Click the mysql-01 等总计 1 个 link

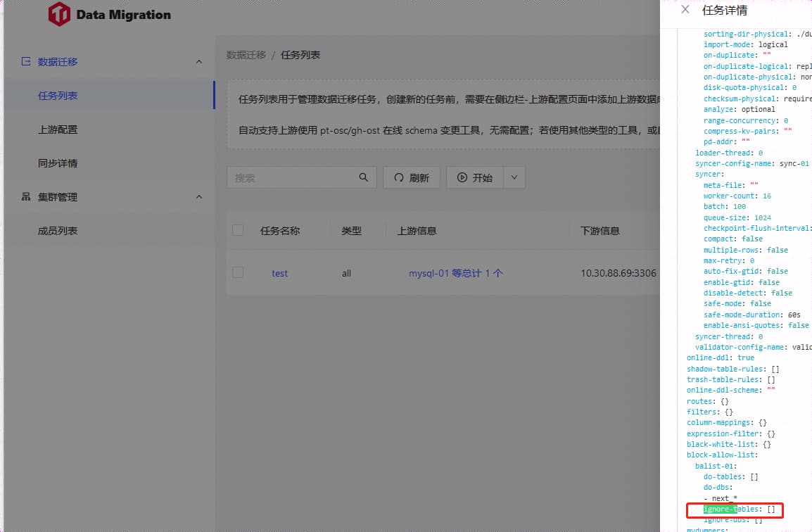pos(456,273)
